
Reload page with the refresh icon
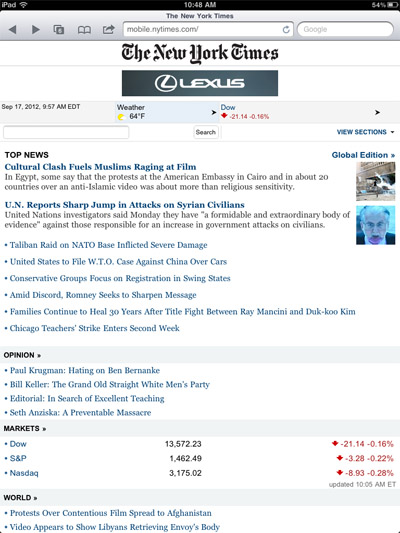pos(286,30)
